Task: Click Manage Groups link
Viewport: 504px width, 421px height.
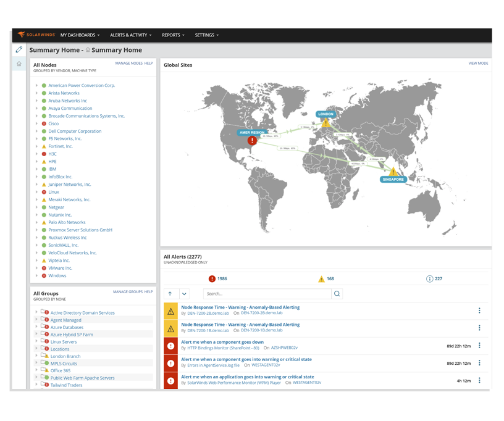Action: click(x=128, y=292)
